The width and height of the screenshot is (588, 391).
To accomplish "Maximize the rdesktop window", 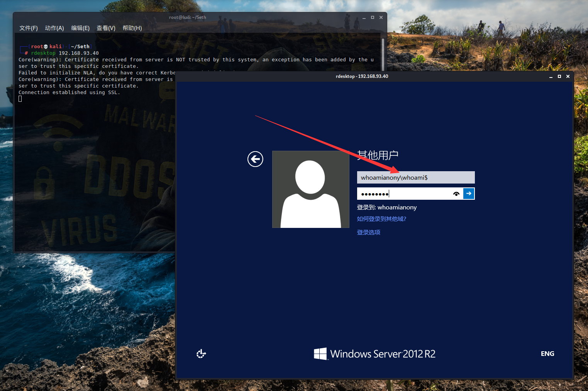I will (559, 76).
